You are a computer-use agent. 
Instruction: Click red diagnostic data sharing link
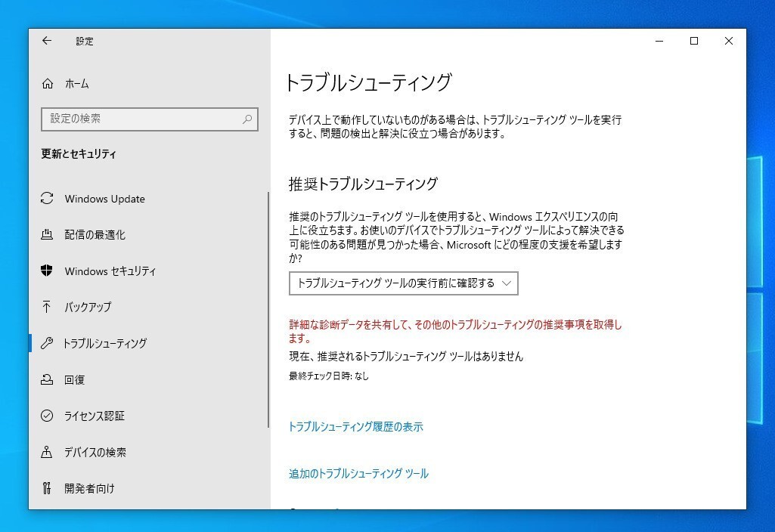455,331
